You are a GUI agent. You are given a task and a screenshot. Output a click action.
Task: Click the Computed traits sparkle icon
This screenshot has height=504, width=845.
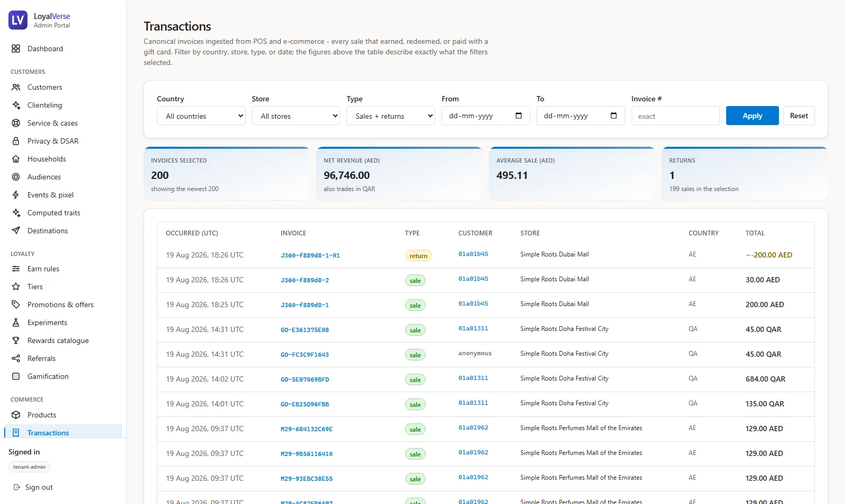click(16, 213)
